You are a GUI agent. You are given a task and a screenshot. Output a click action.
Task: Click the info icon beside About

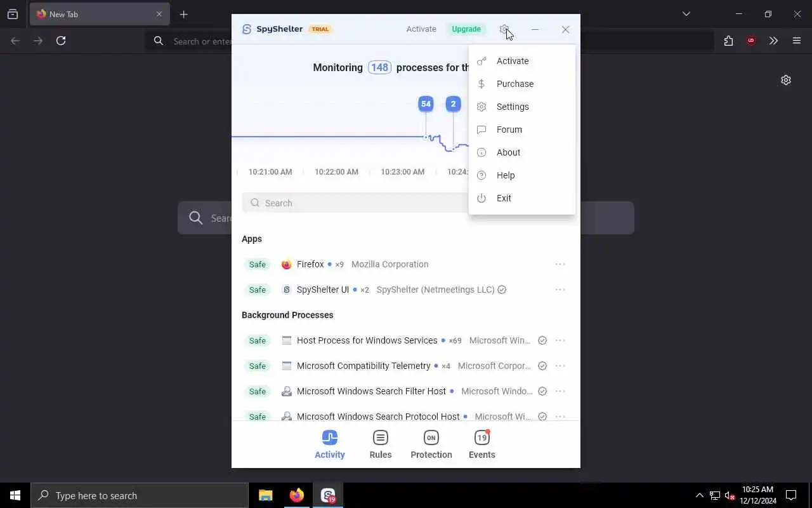[481, 152]
